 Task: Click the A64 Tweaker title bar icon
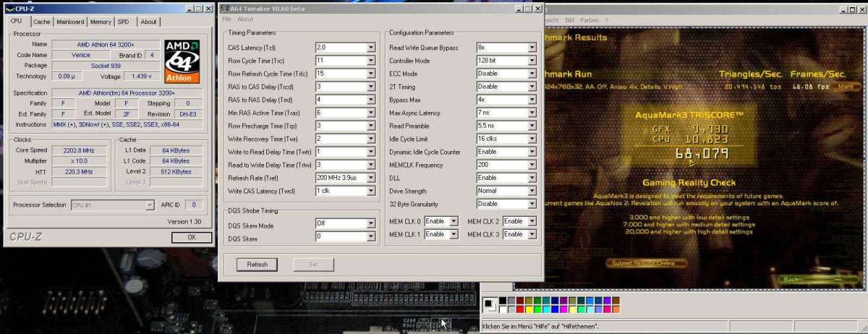coord(226,8)
